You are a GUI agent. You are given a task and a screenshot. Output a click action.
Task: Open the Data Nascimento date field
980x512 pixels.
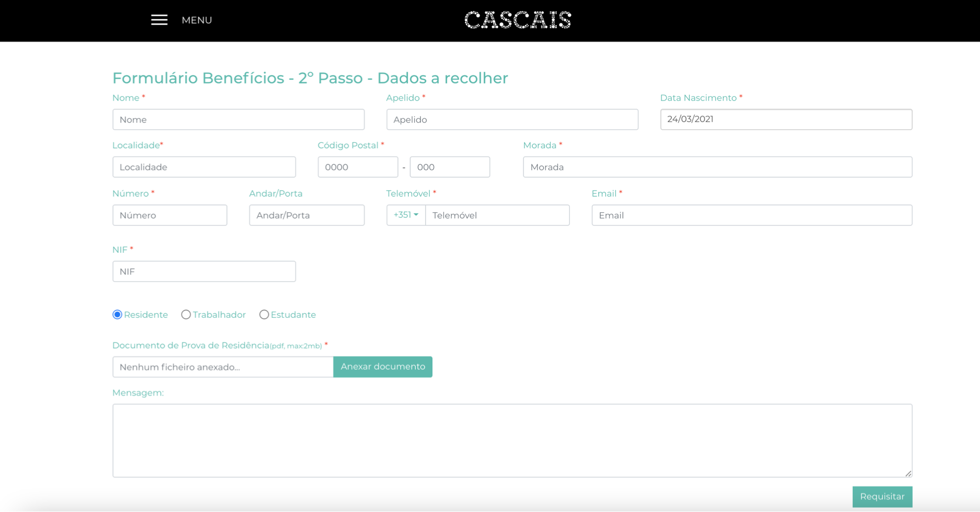pyautogui.click(x=786, y=120)
